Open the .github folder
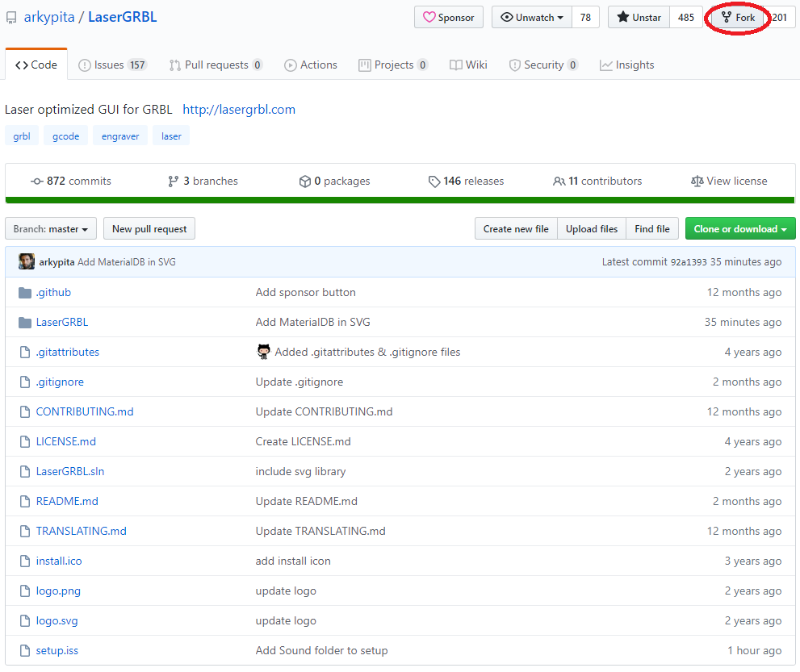This screenshot has width=800, height=672. pos(53,293)
